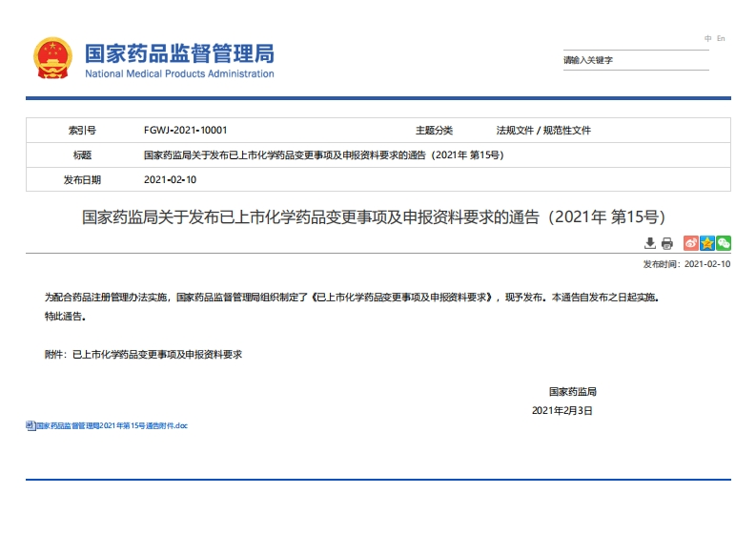Share the notice to QZone star icon
Image resolution: width=756 pixels, height=535 pixels.
pos(706,243)
